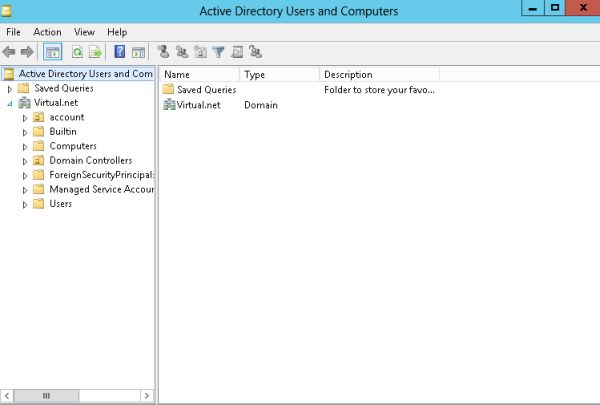Select the Active Directory Users and Computers root label

pos(86,73)
